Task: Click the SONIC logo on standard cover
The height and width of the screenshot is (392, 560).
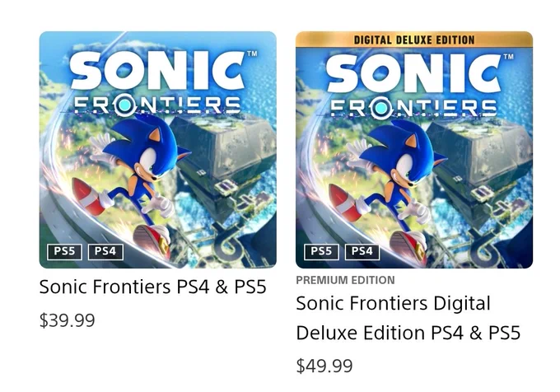Action: [159, 71]
